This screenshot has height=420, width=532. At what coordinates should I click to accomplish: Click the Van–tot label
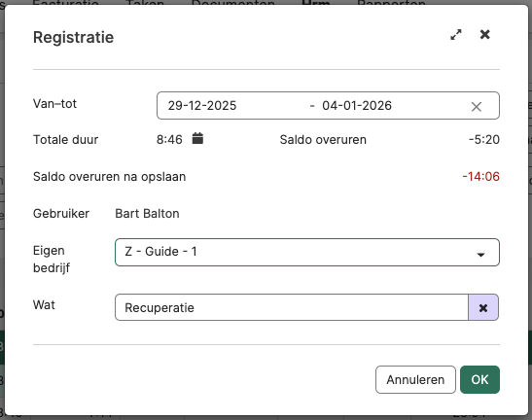[x=54, y=103]
